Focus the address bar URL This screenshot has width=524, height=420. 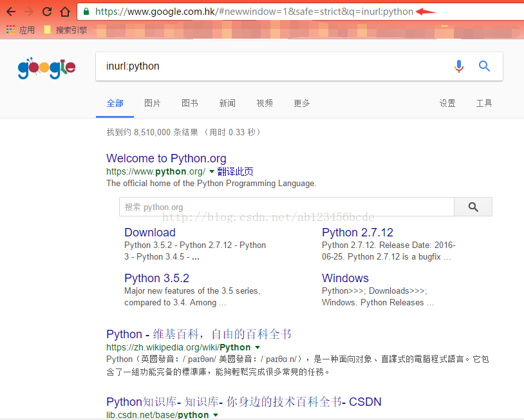pyautogui.click(x=254, y=12)
